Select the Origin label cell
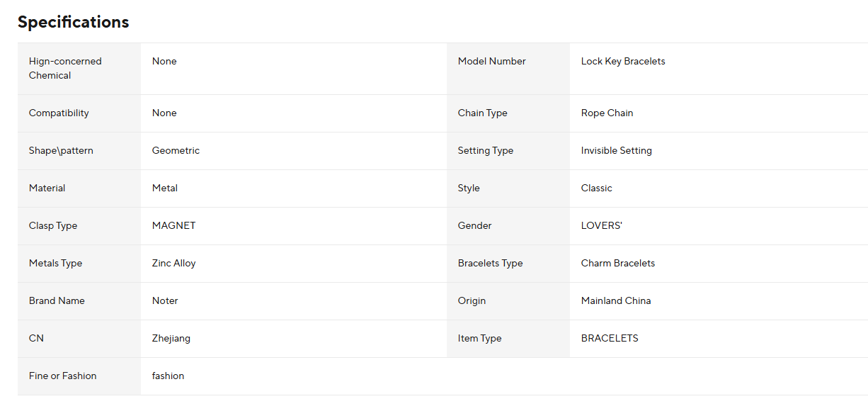The height and width of the screenshot is (411, 868). 508,301
